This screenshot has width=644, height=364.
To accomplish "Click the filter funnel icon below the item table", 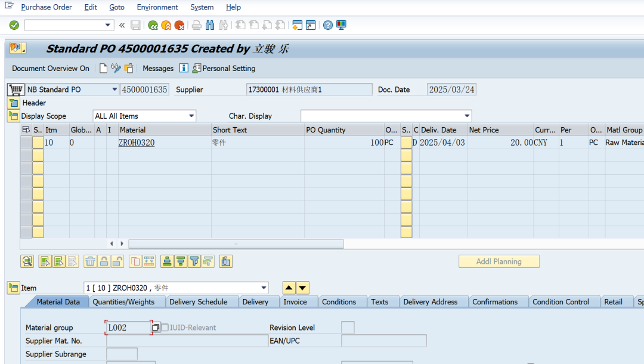I will tap(194, 261).
